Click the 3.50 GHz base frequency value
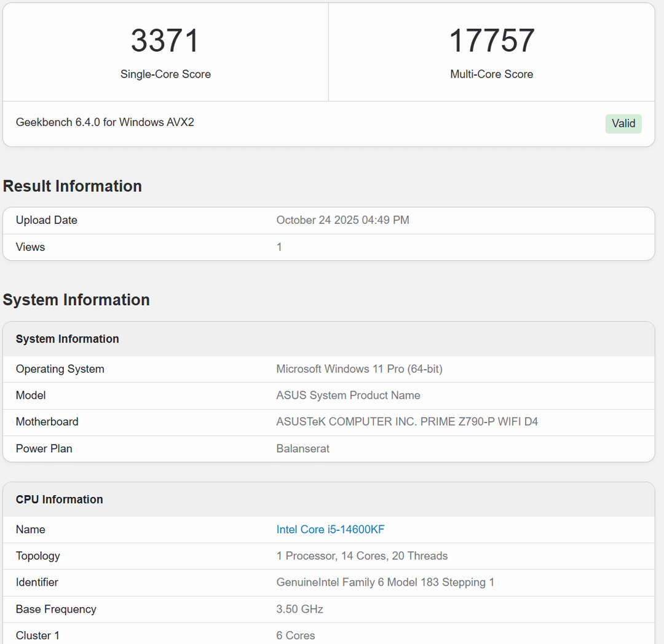 pos(300,610)
